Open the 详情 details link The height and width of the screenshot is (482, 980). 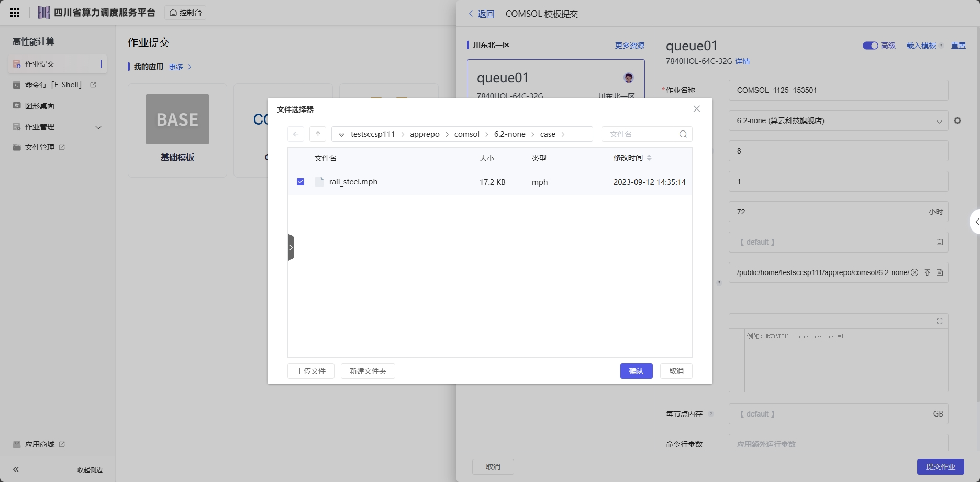point(742,61)
